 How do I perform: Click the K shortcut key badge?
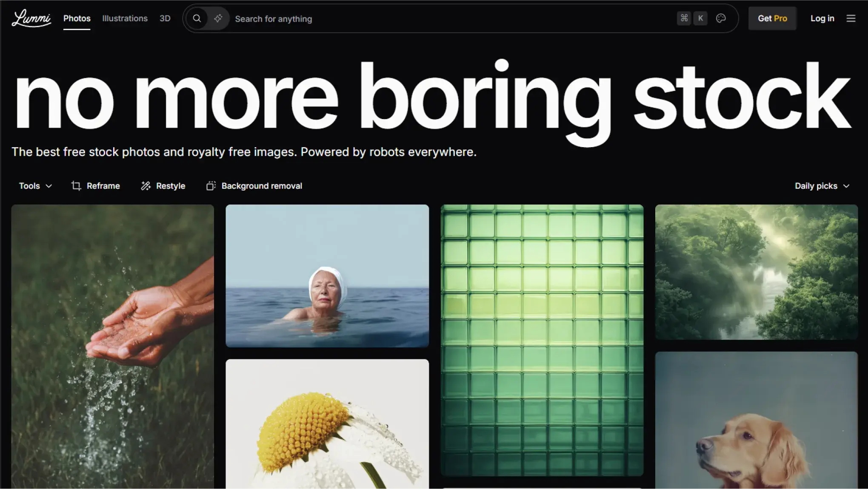(x=700, y=18)
